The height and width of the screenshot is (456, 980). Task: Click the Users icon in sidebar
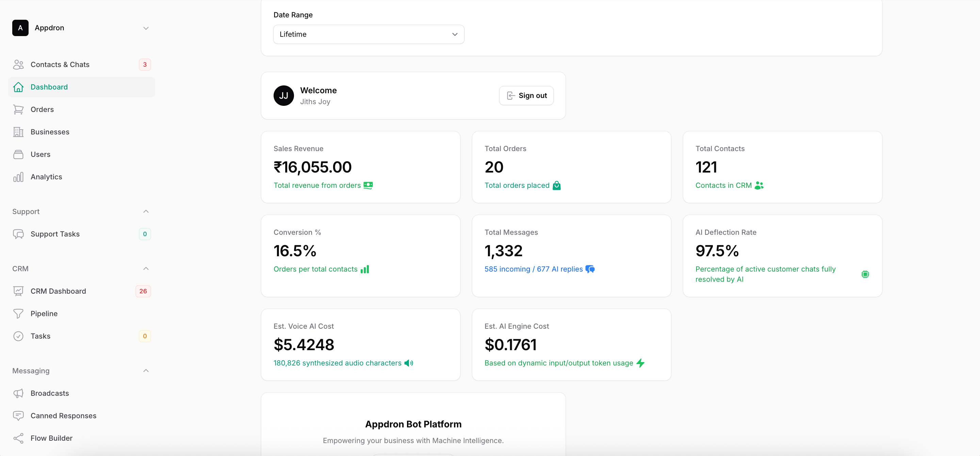click(x=18, y=154)
